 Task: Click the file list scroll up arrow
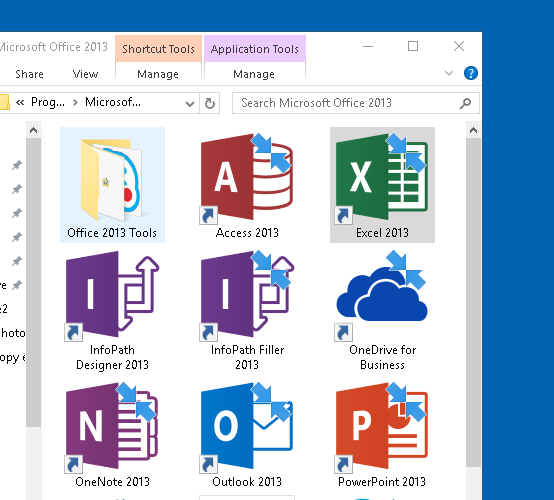point(473,130)
